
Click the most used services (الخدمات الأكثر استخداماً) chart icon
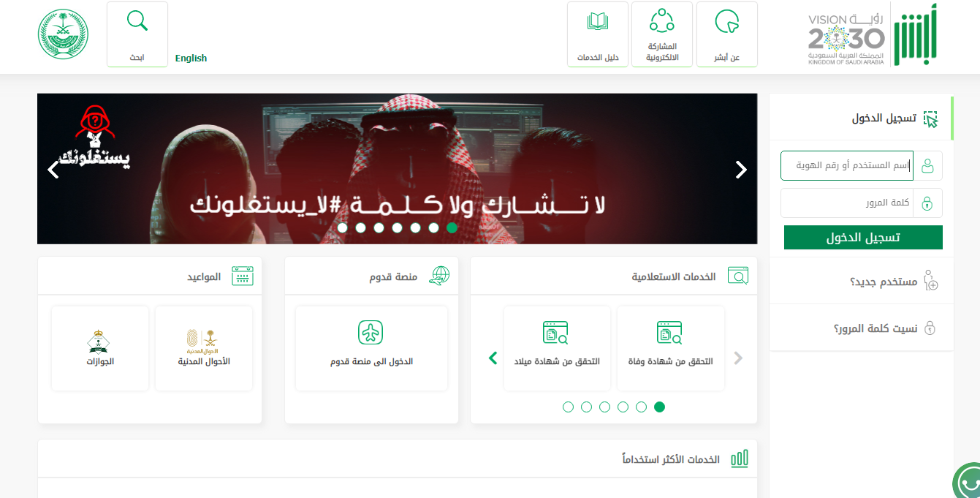[x=740, y=459]
